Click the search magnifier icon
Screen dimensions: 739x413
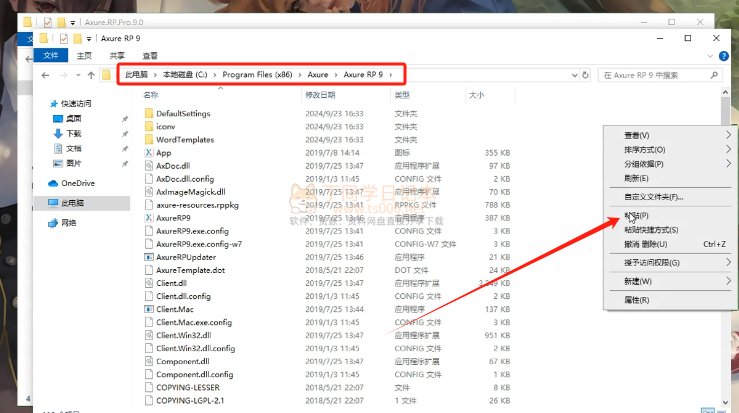[714, 75]
